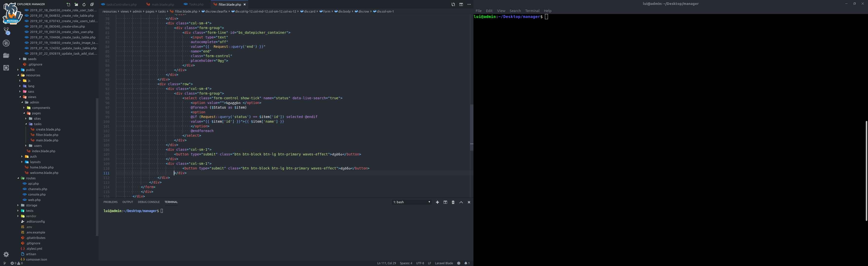
Task: Click the code editor vertical scrollbar
Action: coord(471,127)
